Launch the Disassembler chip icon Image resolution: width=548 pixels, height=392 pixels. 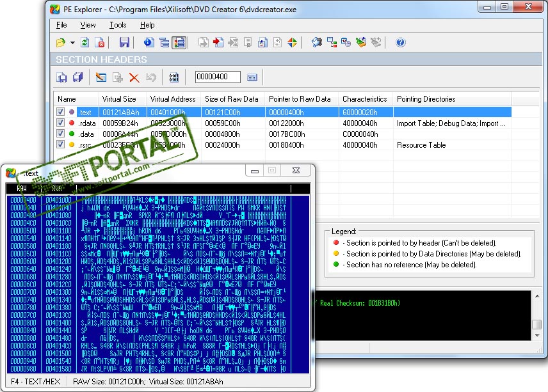point(317,43)
